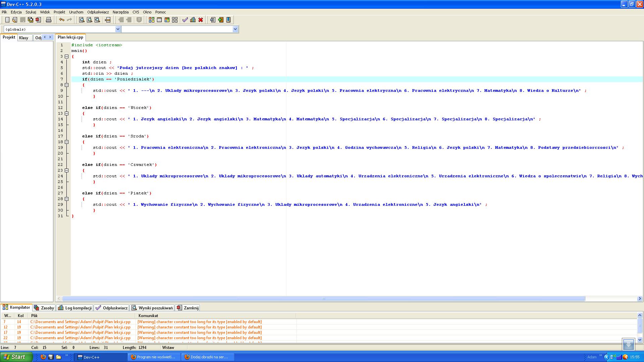644x362 pixels.
Task: Click the Windows Start button
Action: coord(16,357)
